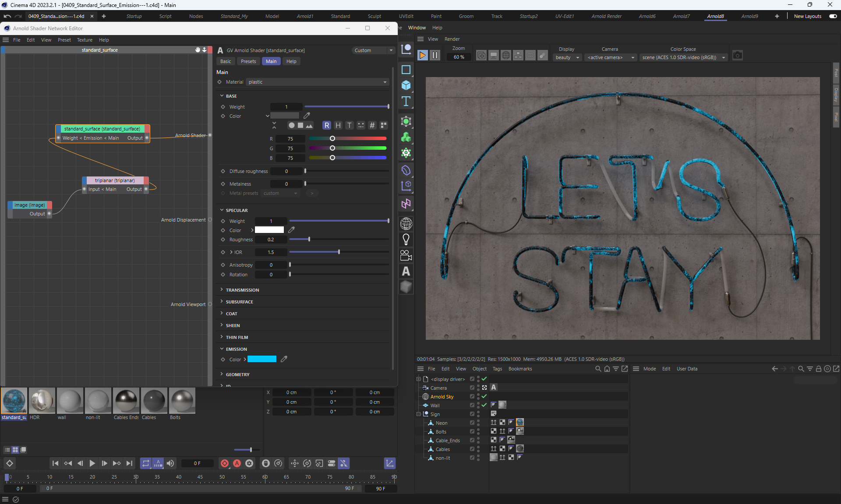Image resolution: width=841 pixels, height=504 pixels.
Task: Click the record keyframe button
Action: (225, 463)
